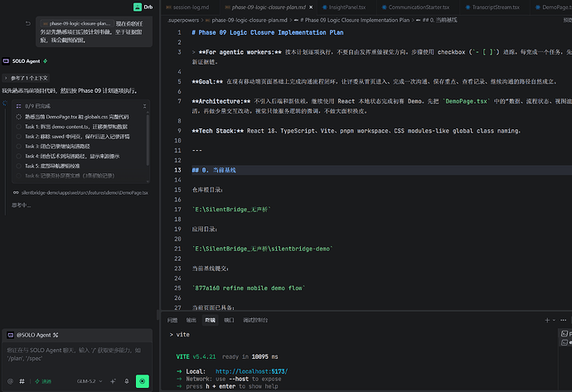
Task: Select the active terminal tab
Action: (x=210, y=320)
